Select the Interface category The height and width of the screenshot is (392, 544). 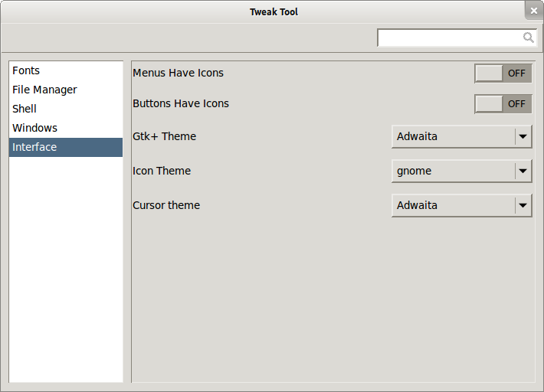(x=34, y=147)
